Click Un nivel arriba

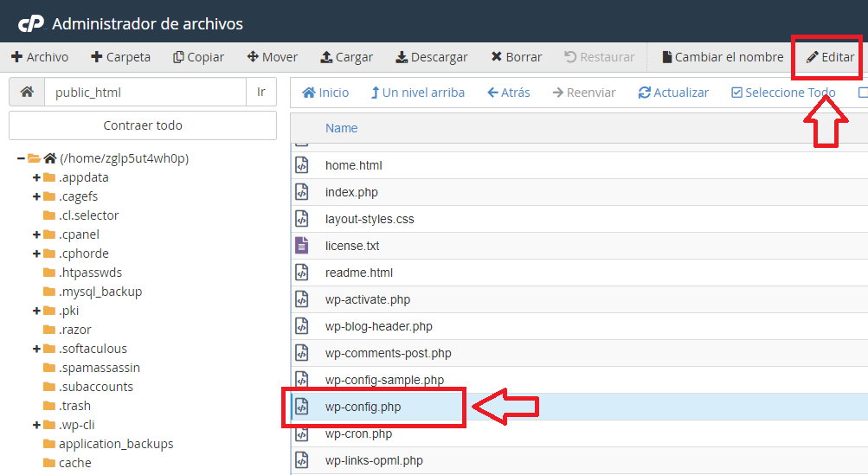[x=418, y=93]
